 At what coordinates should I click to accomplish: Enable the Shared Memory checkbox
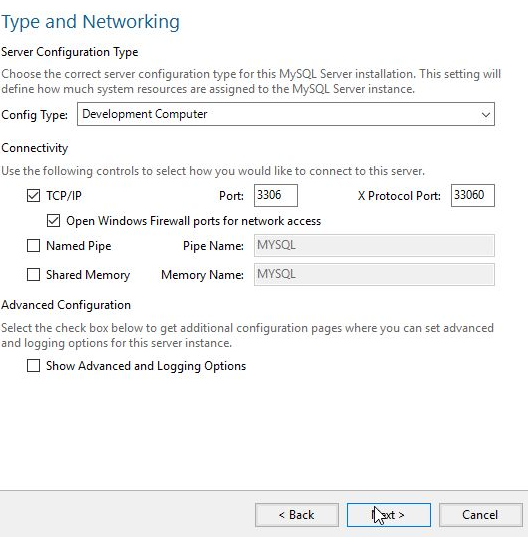coord(33,274)
